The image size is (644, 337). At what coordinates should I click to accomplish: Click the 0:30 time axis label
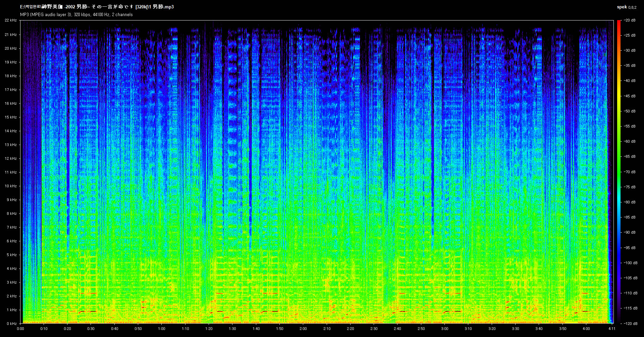[91, 329]
